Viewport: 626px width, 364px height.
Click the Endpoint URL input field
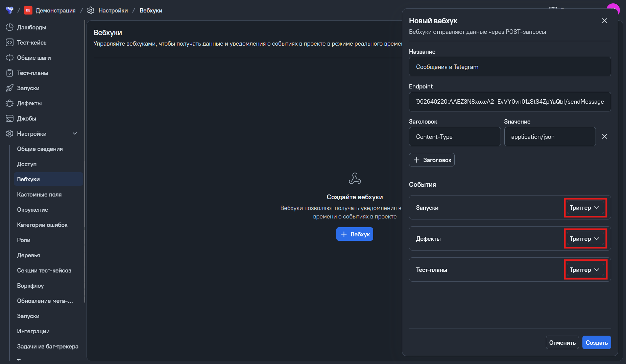coord(510,102)
